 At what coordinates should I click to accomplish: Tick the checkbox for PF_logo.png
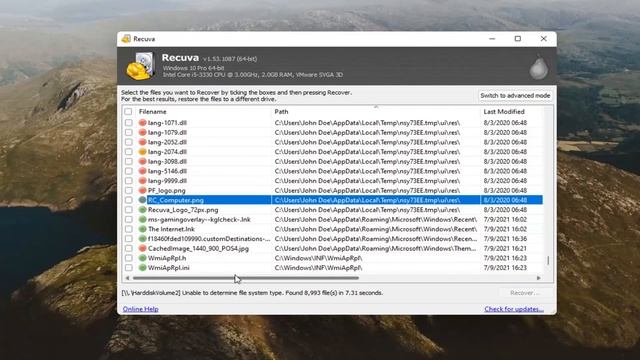pos(129,190)
